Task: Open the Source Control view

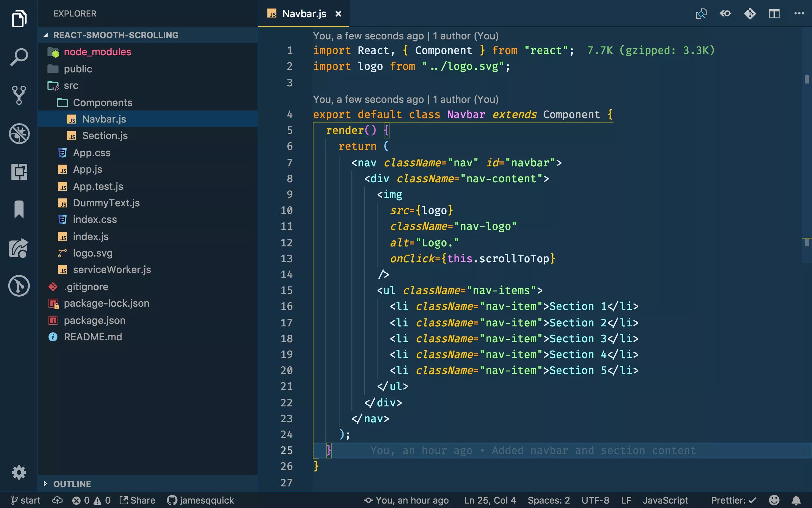Action: [x=19, y=95]
